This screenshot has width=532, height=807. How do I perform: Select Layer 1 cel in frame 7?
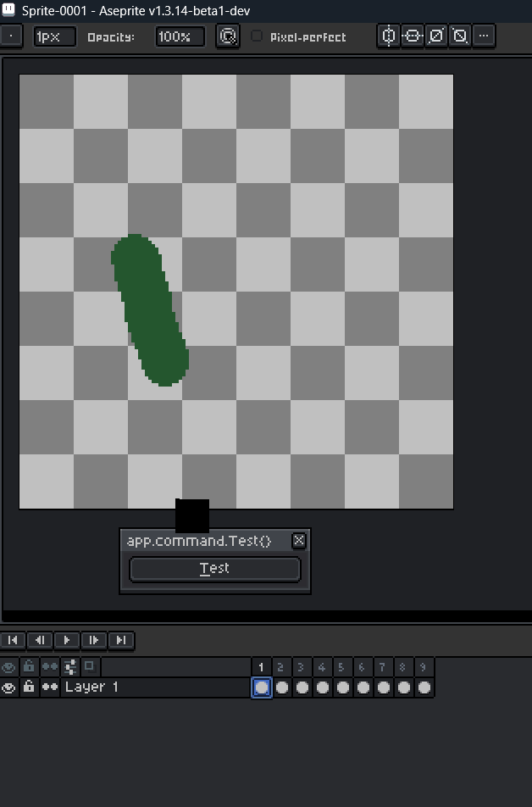coord(383,687)
